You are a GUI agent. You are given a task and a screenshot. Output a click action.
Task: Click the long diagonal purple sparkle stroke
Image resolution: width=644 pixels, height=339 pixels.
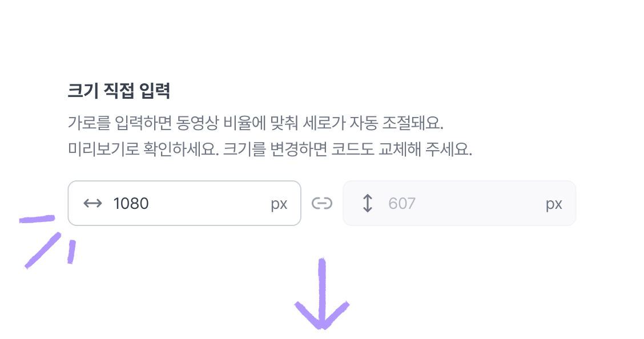tap(43, 251)
